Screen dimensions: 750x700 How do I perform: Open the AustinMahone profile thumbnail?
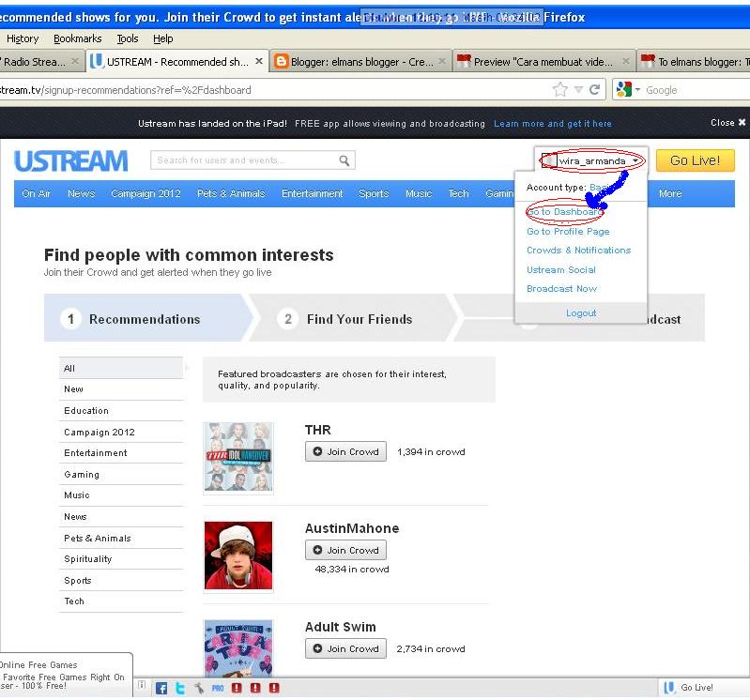(x=238, y=555)
